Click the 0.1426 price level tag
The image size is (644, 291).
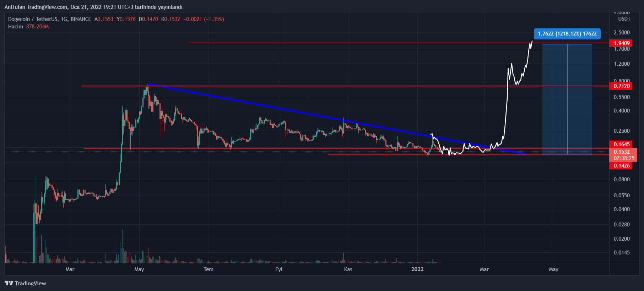(621, 166)
